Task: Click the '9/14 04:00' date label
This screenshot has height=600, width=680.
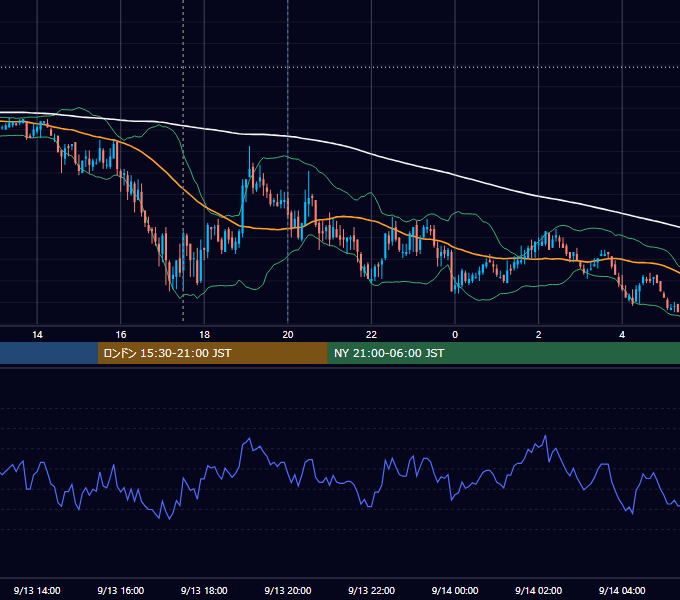Action: 622,590
